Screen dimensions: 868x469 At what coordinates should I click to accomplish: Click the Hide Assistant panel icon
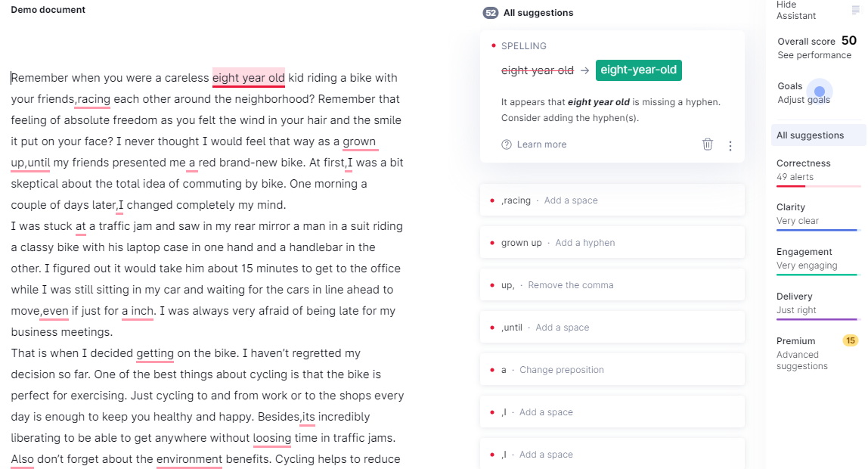[x=855, y=10]
